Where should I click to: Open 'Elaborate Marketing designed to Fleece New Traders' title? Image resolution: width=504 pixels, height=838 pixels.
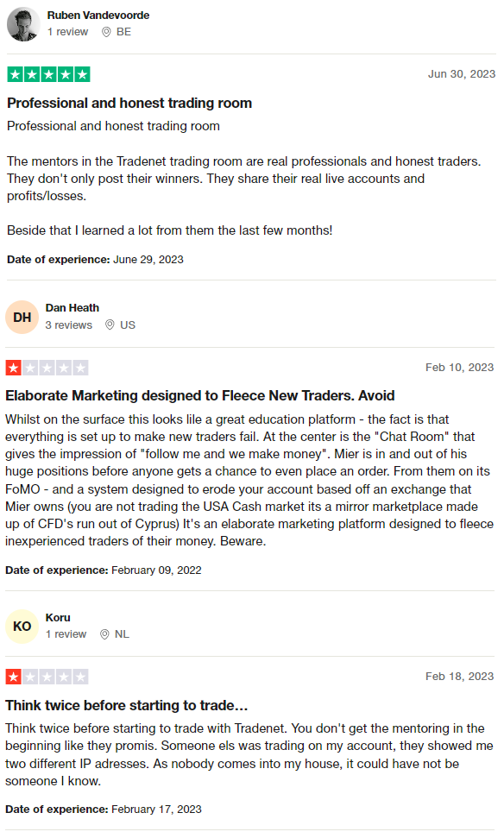[200, 395]
